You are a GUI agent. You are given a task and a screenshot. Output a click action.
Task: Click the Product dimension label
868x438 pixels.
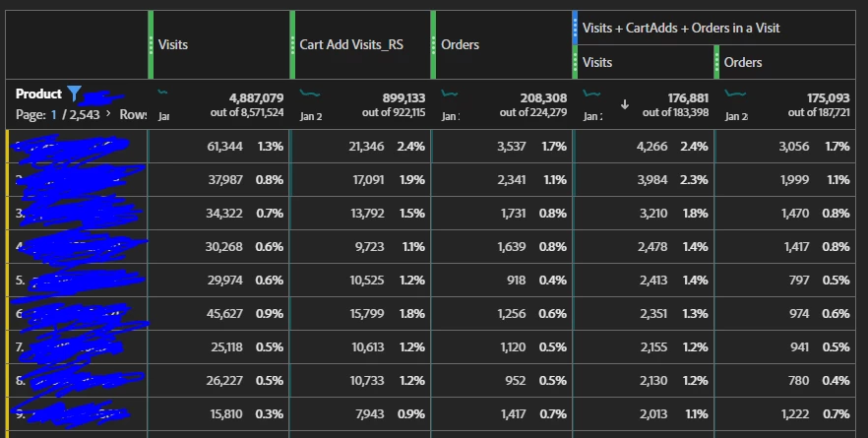click(38, 94)
